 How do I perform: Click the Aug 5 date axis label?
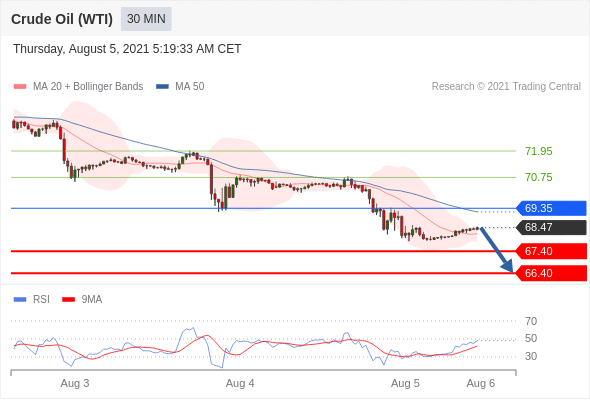[x=405, y=383]
